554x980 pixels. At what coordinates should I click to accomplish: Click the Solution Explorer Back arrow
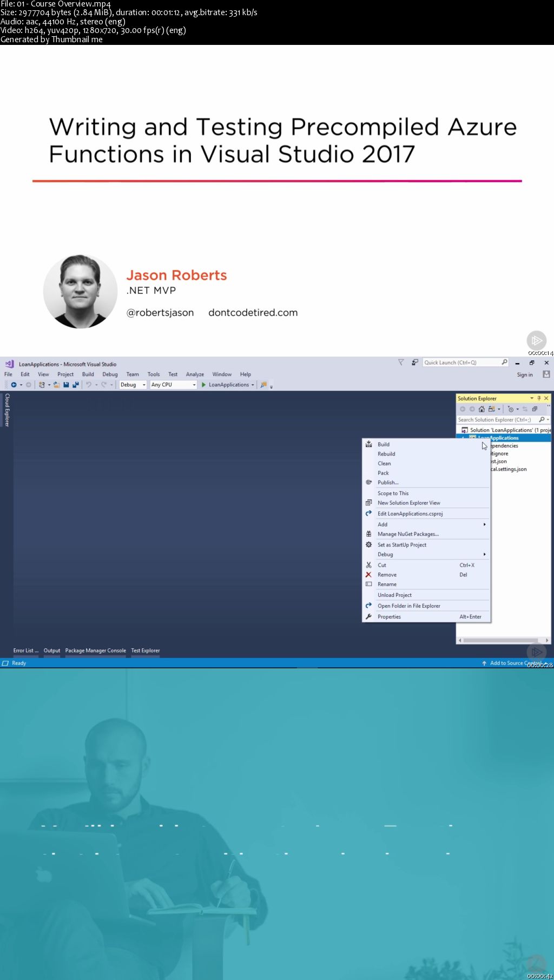tap(463, 409)
